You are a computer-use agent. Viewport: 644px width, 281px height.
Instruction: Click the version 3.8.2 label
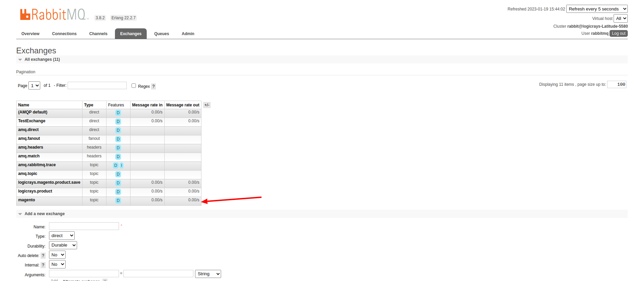100,18
